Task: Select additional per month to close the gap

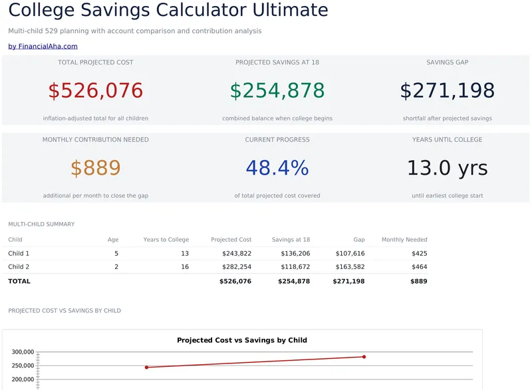Action: (95, 195)
